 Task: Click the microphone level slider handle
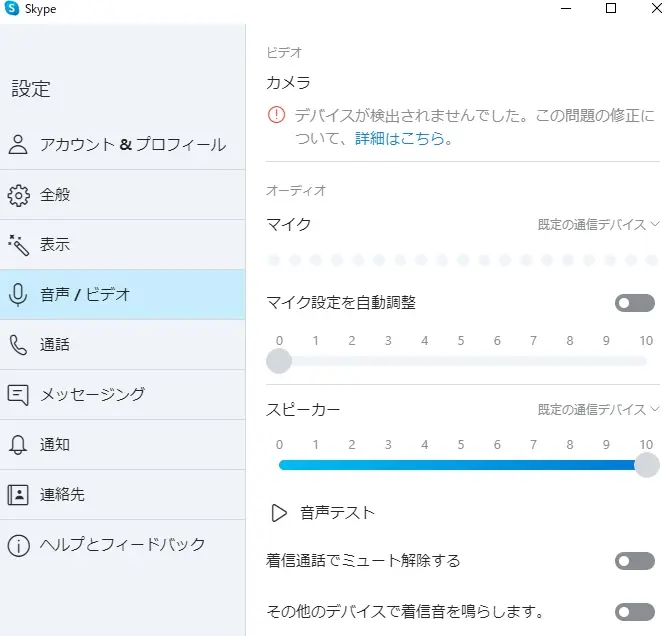[279, 361]
